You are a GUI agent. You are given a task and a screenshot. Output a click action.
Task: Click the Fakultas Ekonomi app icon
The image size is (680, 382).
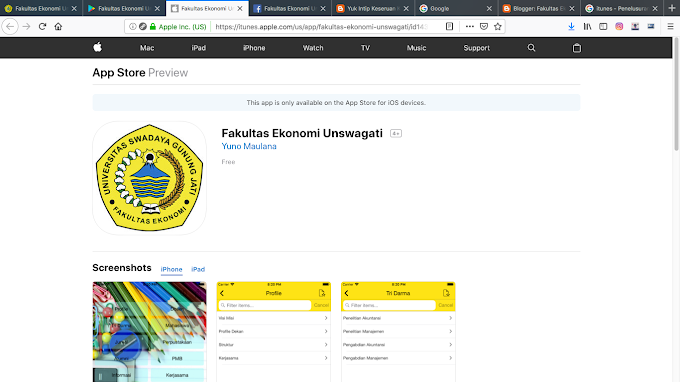click(x=149, y=178)
